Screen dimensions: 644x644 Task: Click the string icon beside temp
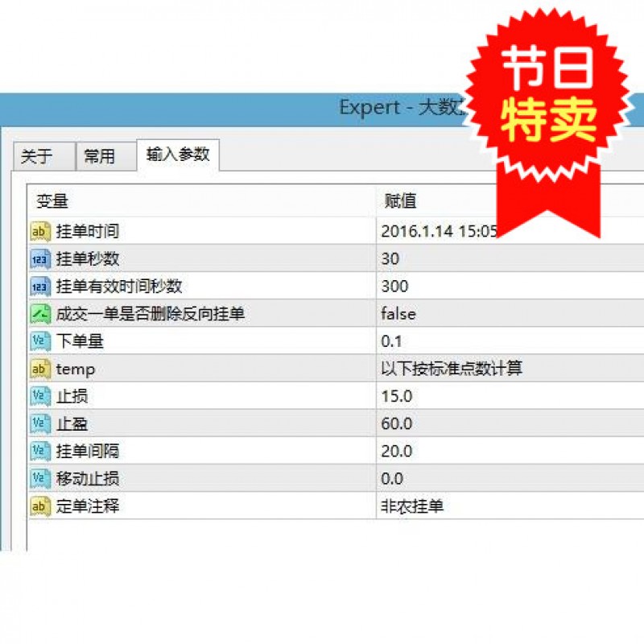(40, 369)
